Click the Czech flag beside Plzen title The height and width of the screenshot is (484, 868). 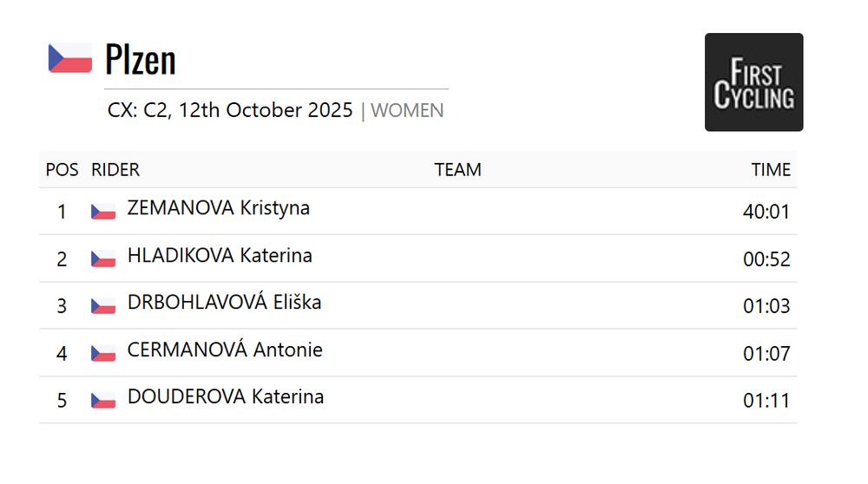point(69,58)
